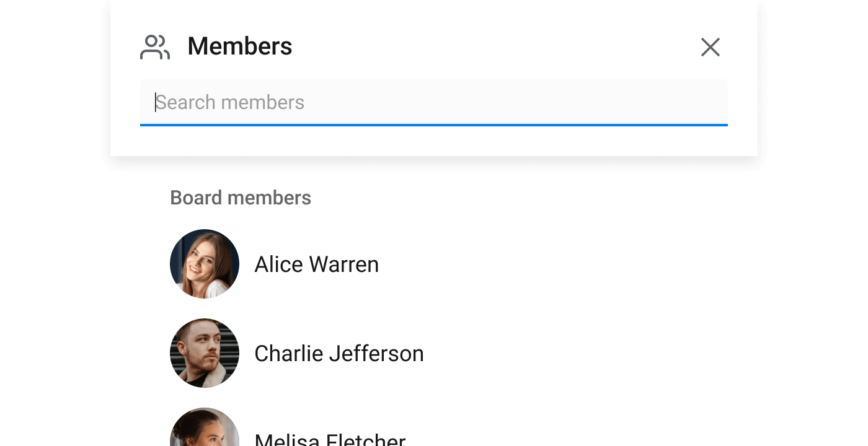This screenshot has width=868, height=446.
Task: Click the Members people icon in the header
Action: coord(154,46)
